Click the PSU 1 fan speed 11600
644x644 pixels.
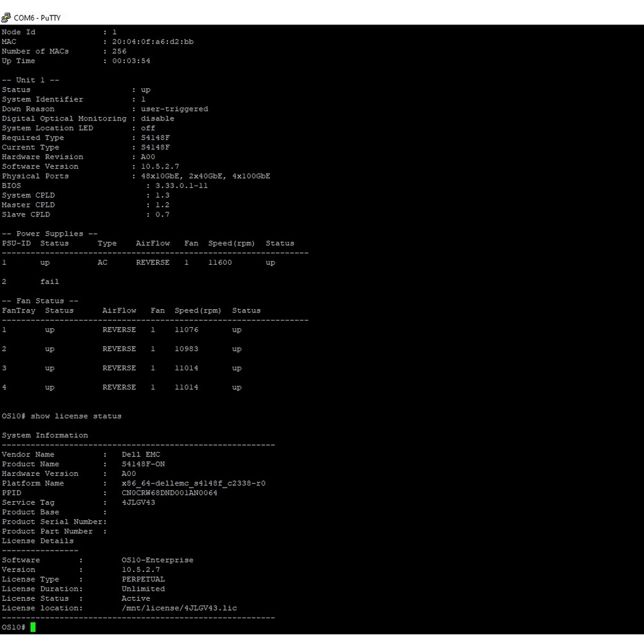point(220,263)
